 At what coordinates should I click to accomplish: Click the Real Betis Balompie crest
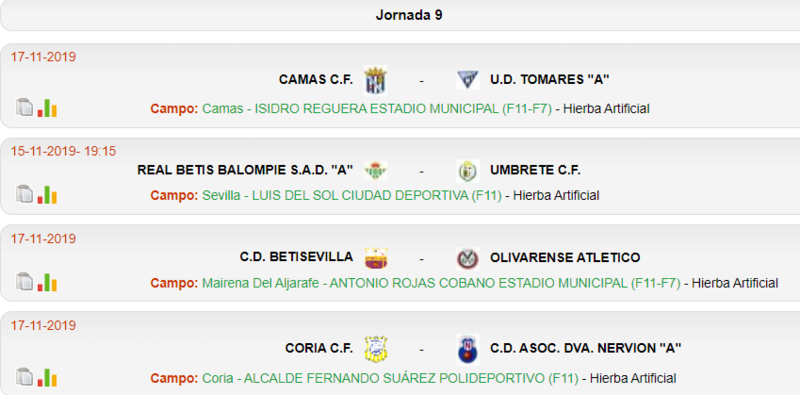click(376, 171)
